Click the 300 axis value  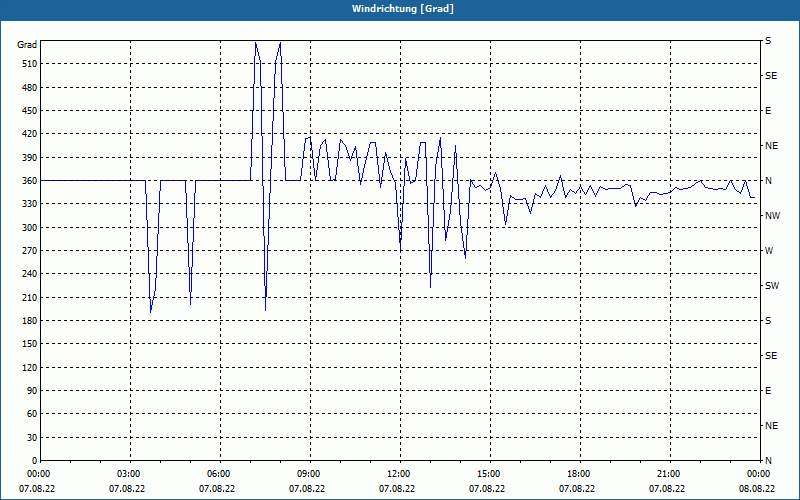click(x=30, y=228)
